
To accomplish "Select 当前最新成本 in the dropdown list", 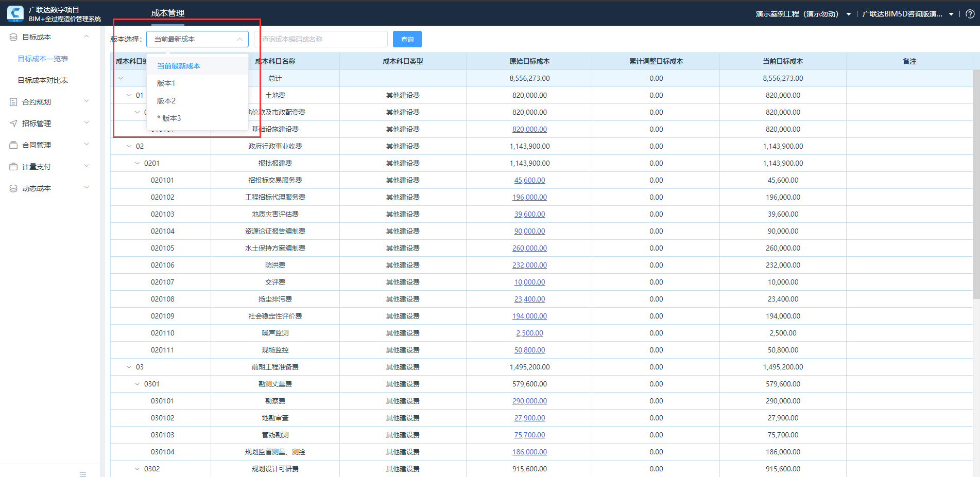I will click(198, 66).
